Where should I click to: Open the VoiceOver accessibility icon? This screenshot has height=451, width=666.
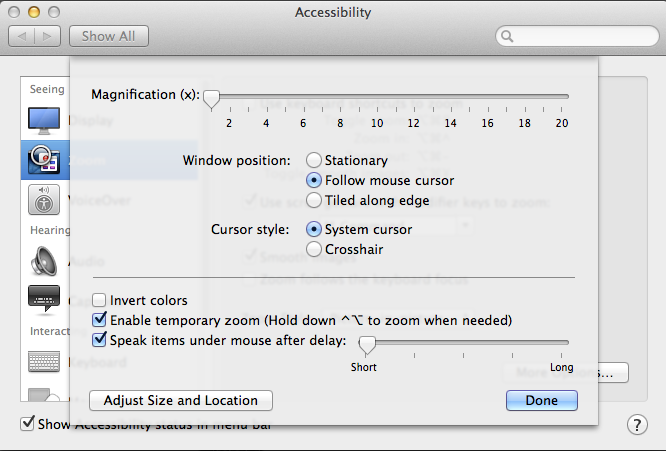click(44, 200)
